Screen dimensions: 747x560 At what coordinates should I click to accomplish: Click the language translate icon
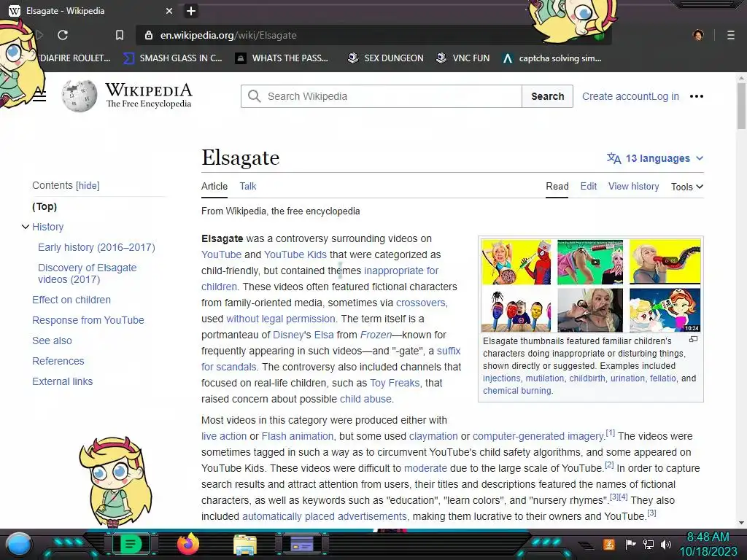(x=614, y=158)
